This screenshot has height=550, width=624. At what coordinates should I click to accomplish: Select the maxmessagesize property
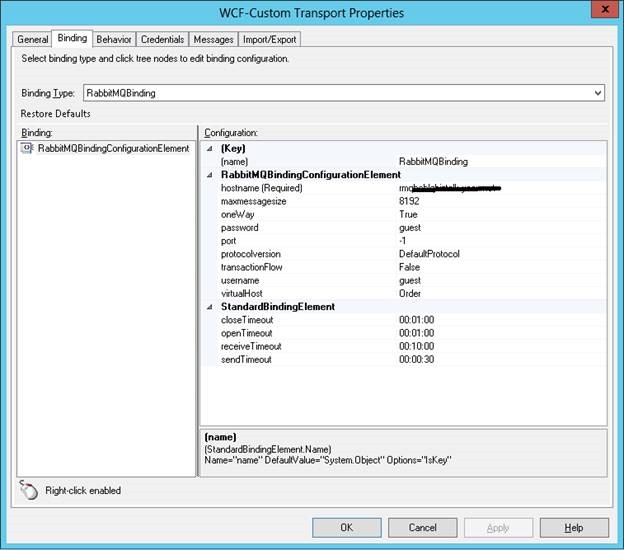[x=254, y=201]
